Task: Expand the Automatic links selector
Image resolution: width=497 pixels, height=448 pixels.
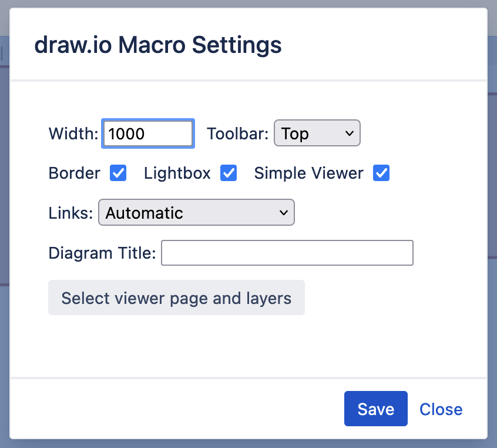Action: 196,213
